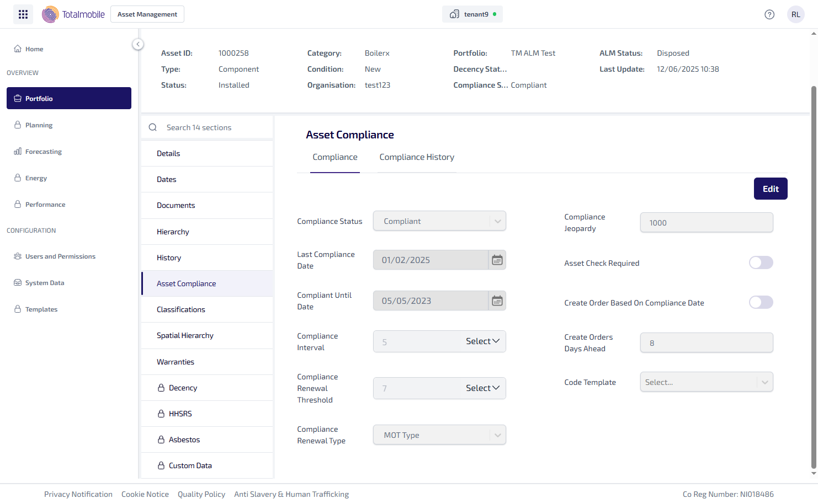Screen dimensions: 818x504
Task: Click the Compliance Jeopardy input field
Action: coord(706,223)
